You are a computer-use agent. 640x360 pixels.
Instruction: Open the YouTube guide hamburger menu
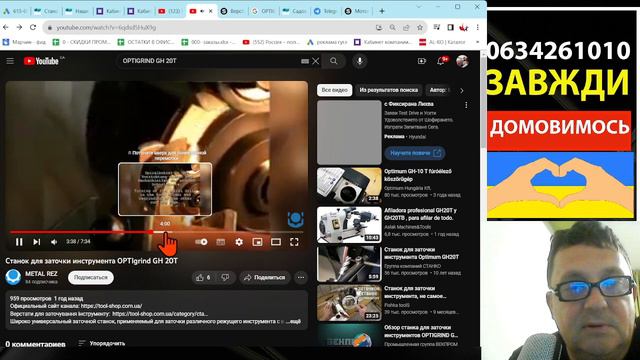coord(10,61)
